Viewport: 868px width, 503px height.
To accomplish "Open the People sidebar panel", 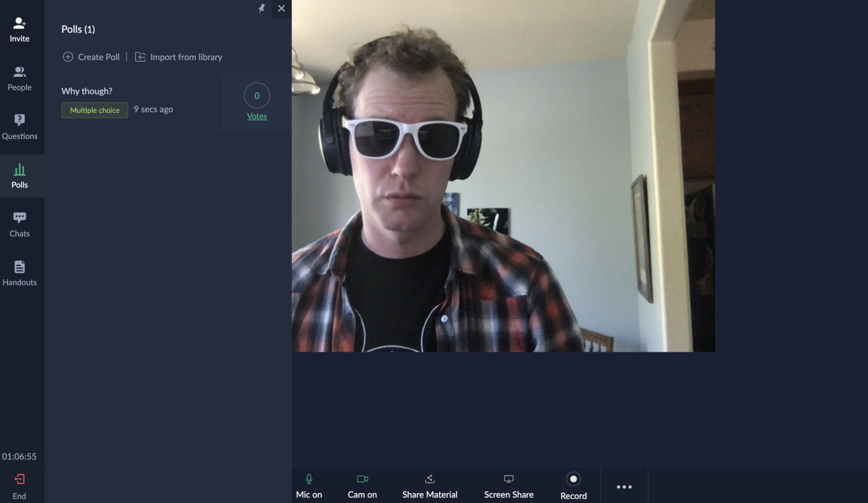I will pyautogui.click(x=19, y=79).
